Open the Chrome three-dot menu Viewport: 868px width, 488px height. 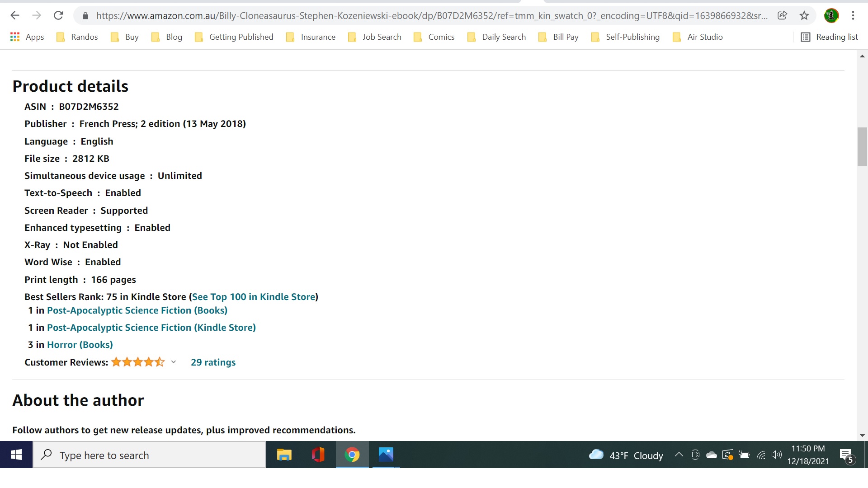click(x=853, y=15)
